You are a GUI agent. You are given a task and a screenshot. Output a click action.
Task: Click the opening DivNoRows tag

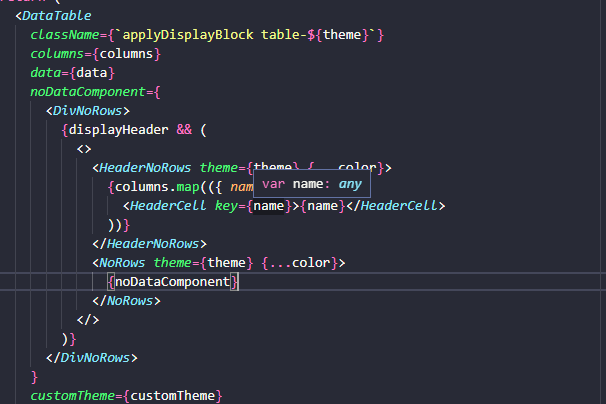pos(88,111)
